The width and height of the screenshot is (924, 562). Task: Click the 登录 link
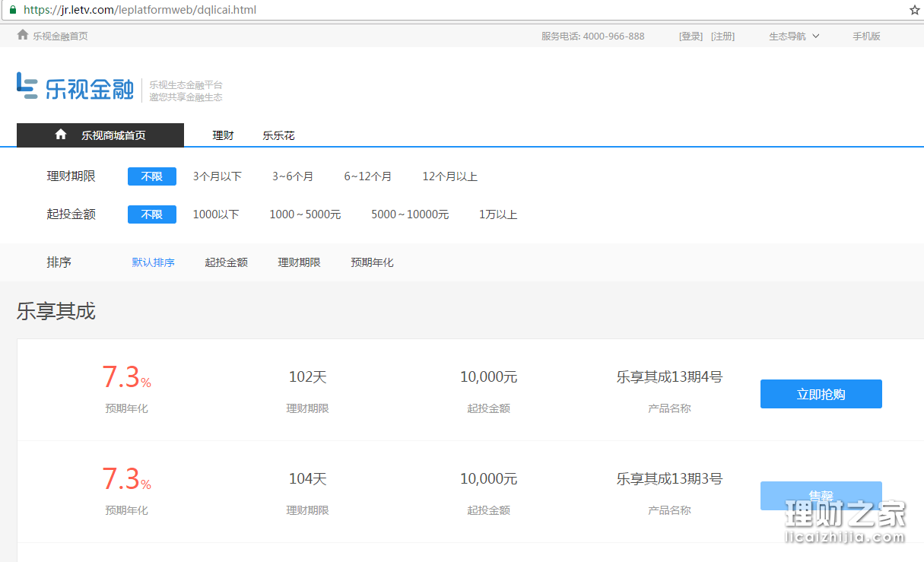pyautogui.click(x=691, y=36)
